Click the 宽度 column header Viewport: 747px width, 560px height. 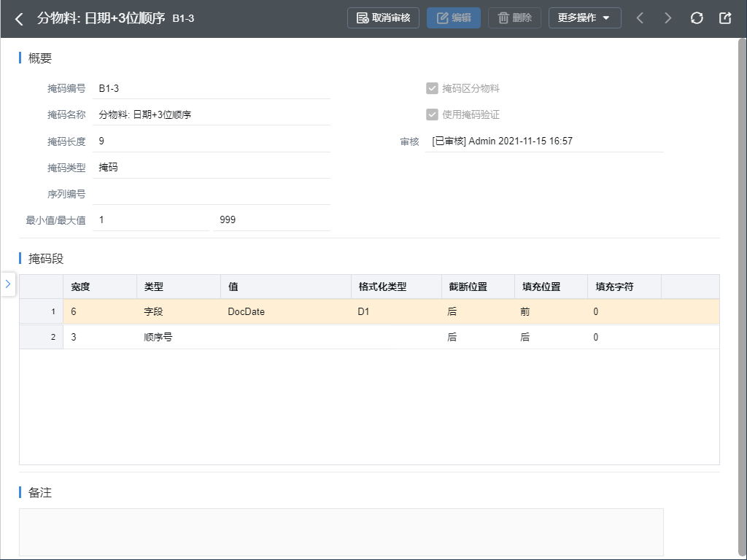100,287
